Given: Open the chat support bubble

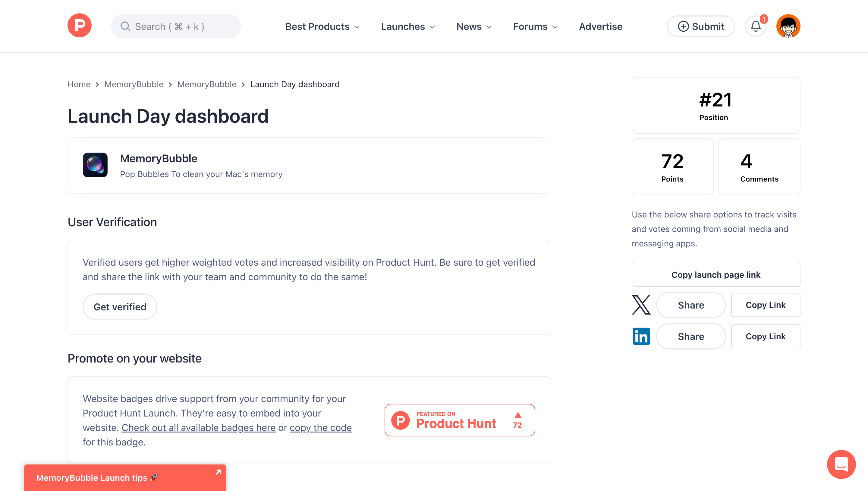Looking at the screenshot, I should coord(841,464).
